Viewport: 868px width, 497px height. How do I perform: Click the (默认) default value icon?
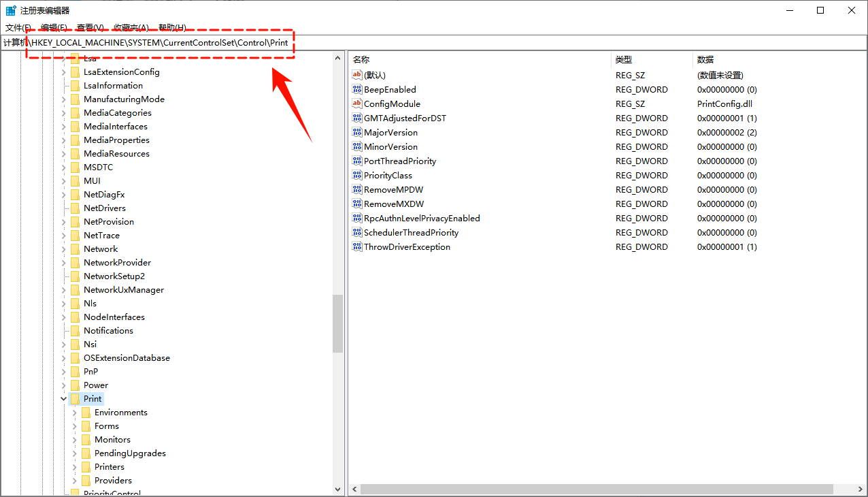(x=357, y=75)
